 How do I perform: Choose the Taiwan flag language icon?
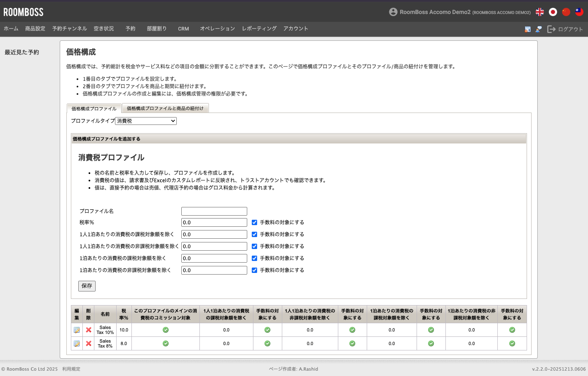579,12
